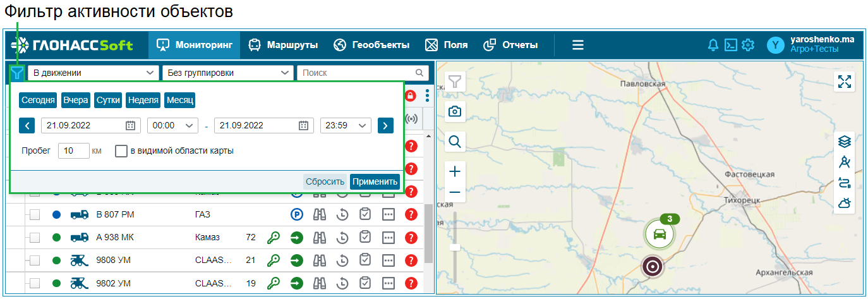
Task: Open the map search magnifier button
Action: (x=455, y=141)
